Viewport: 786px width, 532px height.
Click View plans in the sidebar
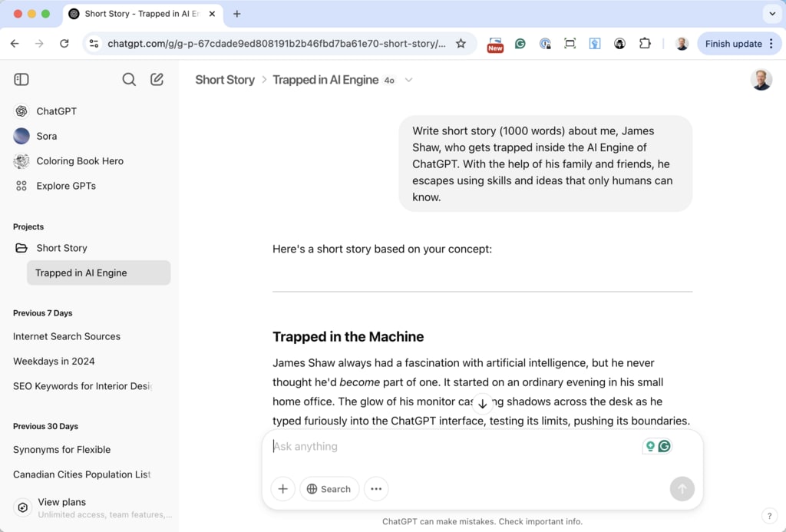point(92,507)
